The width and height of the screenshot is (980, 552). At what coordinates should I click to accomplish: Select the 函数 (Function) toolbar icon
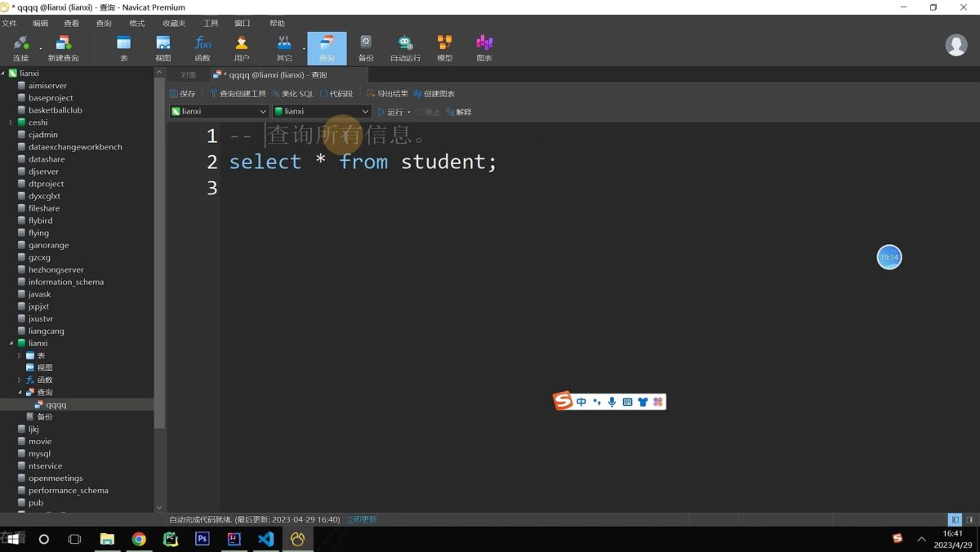point(203,48)
